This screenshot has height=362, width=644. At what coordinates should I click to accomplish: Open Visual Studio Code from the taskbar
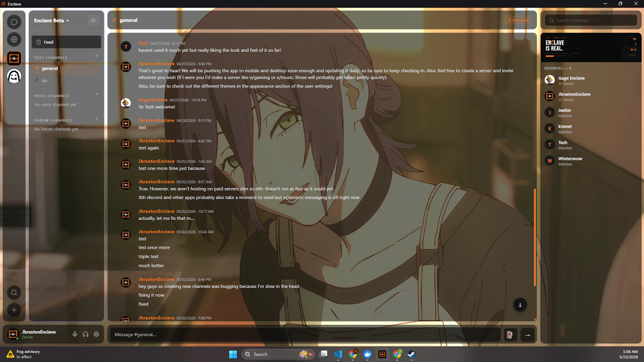[x=338, y=354]
